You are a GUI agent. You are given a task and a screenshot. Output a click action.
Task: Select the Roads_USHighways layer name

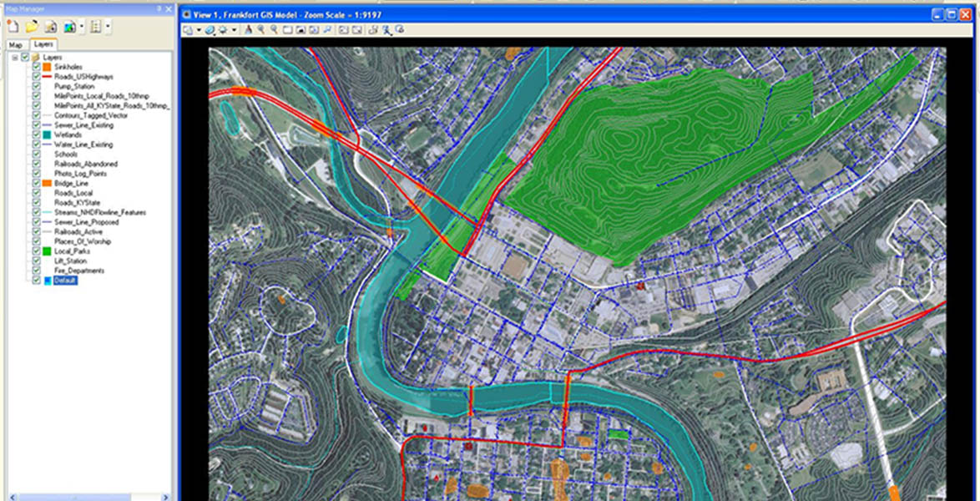tap(80, 76)
